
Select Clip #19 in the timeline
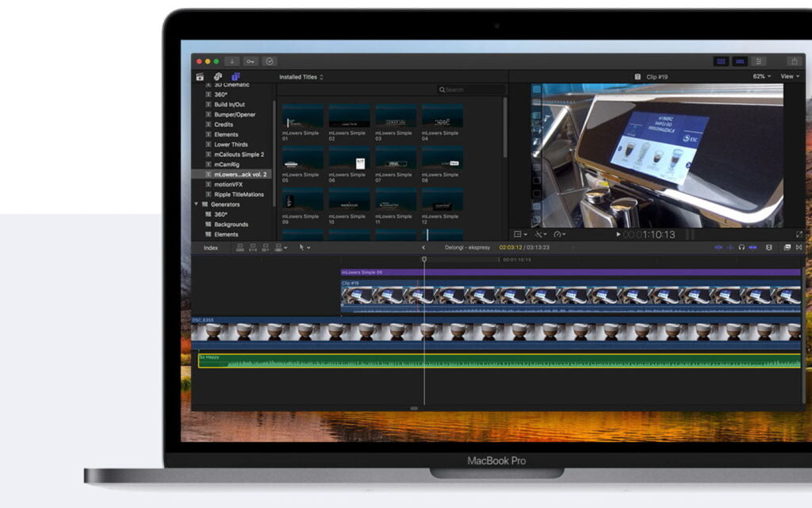click(x=571, y=297)
